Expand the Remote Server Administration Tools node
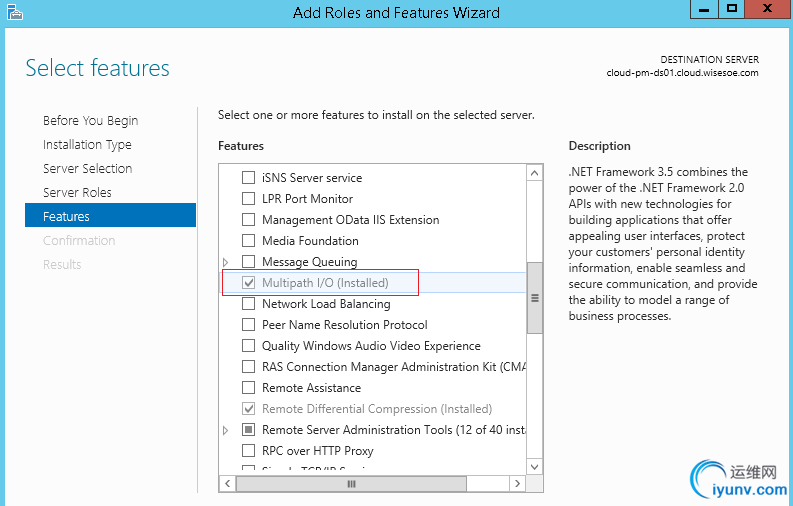This screenshot has width=793, height=506. point(226,430)
